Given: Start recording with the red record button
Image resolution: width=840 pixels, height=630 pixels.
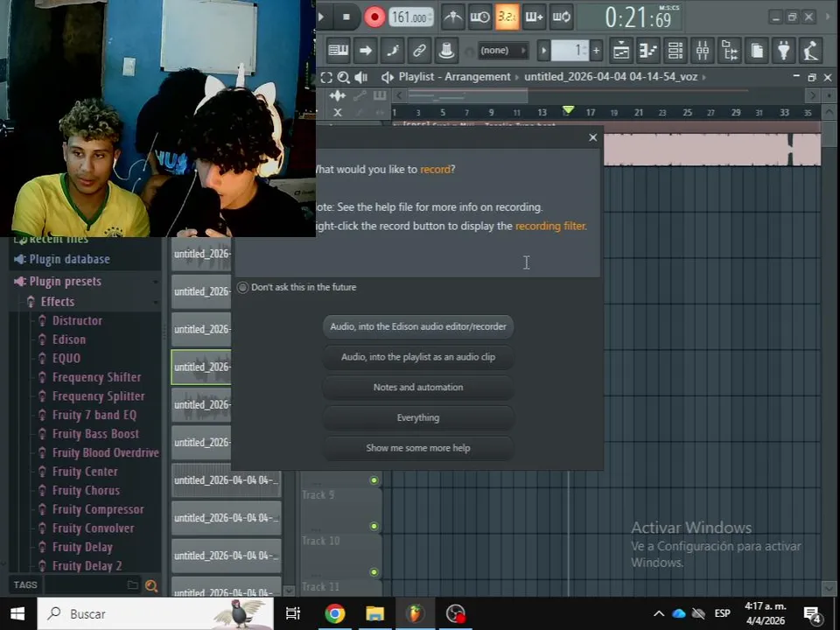Looking at the screenshot, I should (x=374, y=17).
